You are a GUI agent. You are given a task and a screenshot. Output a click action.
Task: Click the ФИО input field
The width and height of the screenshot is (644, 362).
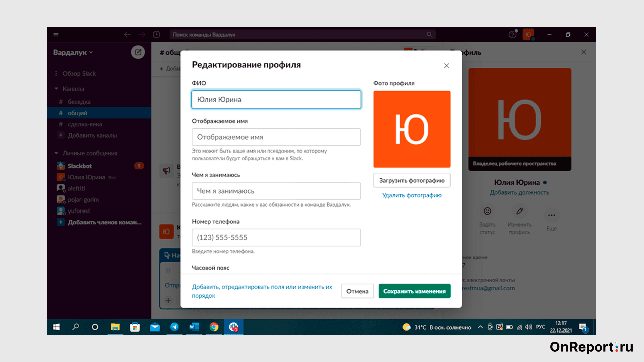276,99
